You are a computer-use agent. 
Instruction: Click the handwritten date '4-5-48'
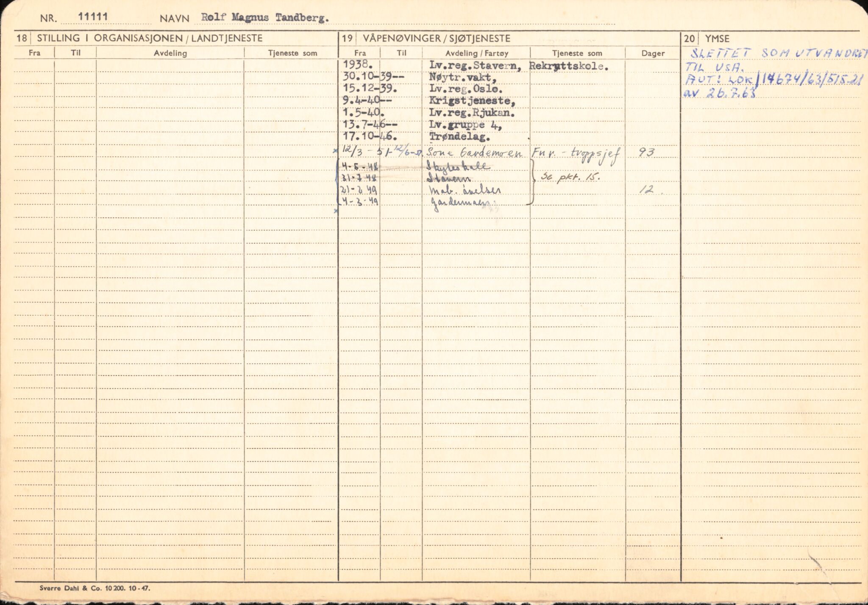point(361,167)
